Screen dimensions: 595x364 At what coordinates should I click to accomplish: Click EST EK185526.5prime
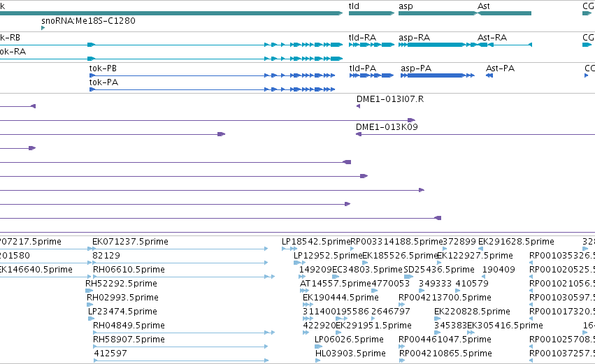(x=401, y=256)
